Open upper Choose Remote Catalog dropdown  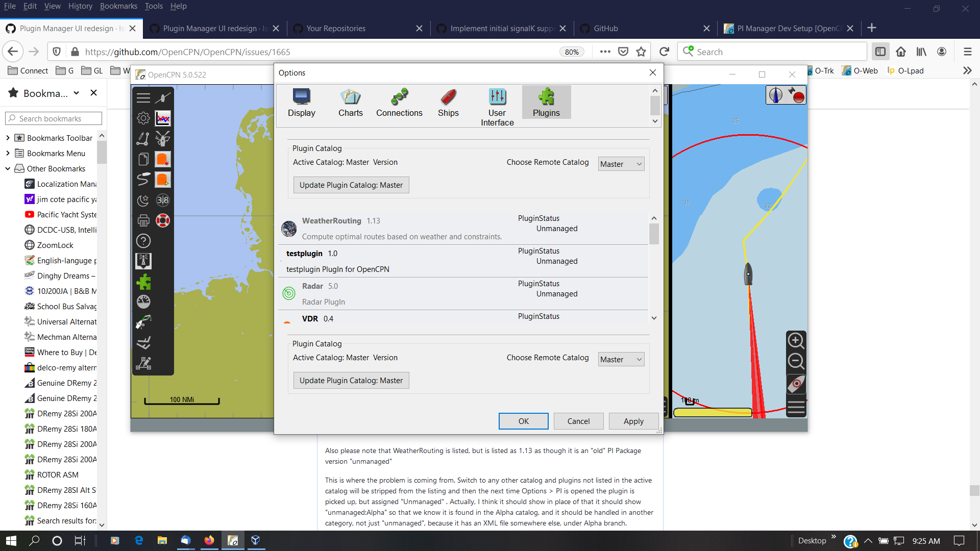(621, 164)
